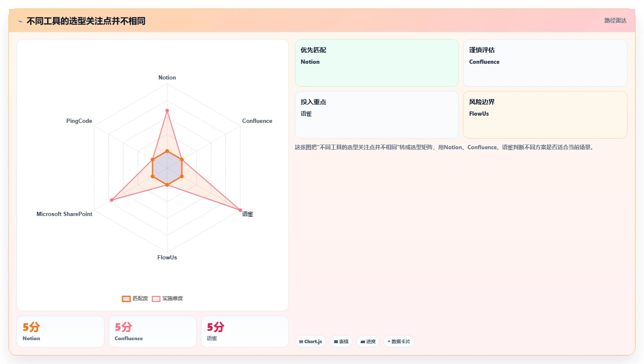Click the lightning icon beside the title
The width and height of the screenshot is (644, 364).
coord(20,21)
